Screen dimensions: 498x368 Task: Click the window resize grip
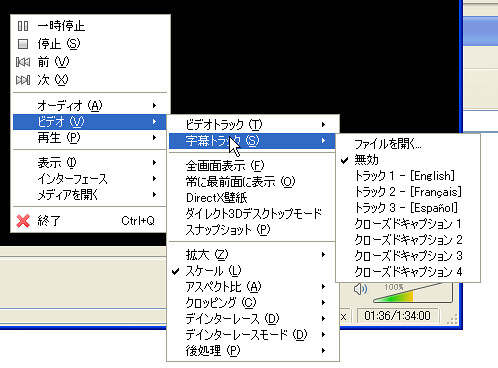click(452, 319)
